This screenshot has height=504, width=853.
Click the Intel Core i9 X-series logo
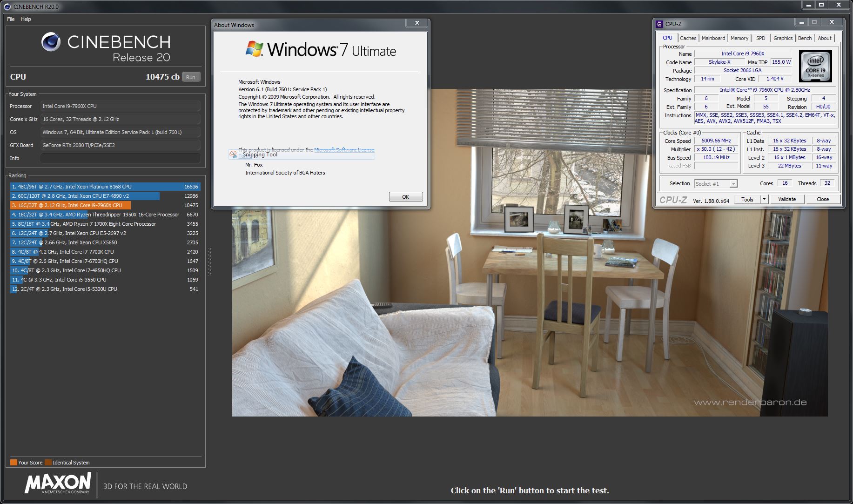(x=815, y=66)
